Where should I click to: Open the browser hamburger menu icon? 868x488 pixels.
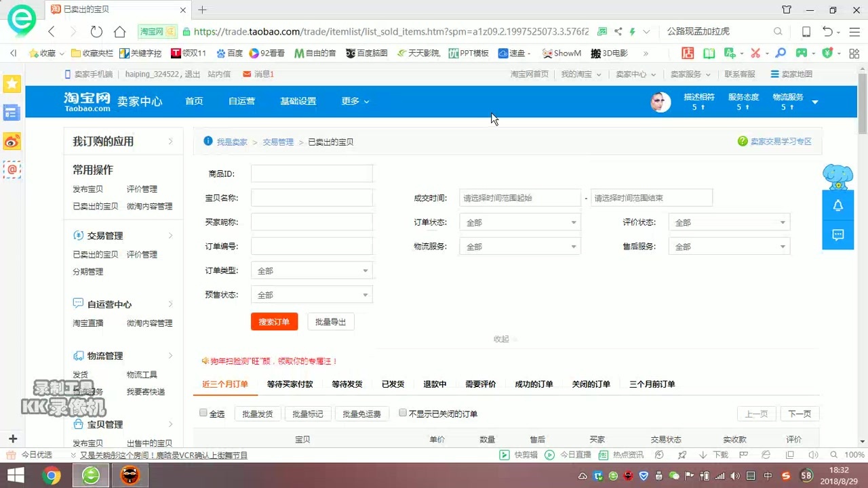click(853, 31)
